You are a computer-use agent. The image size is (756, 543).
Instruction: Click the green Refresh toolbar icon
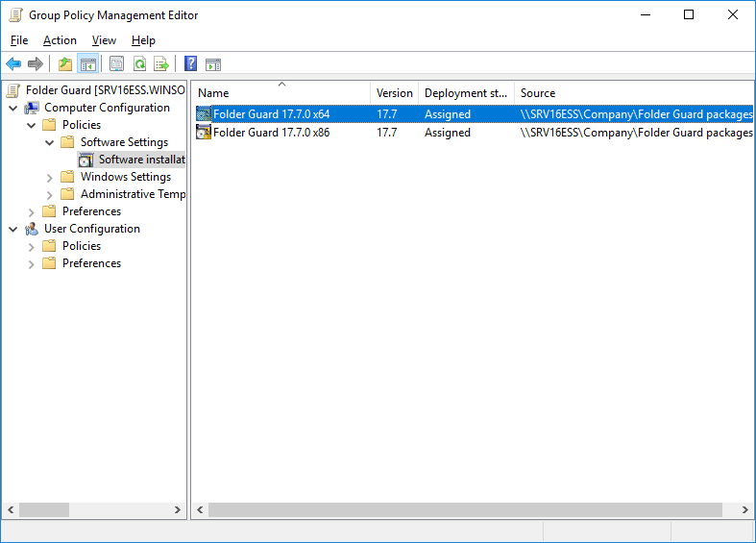coord(140,63)
